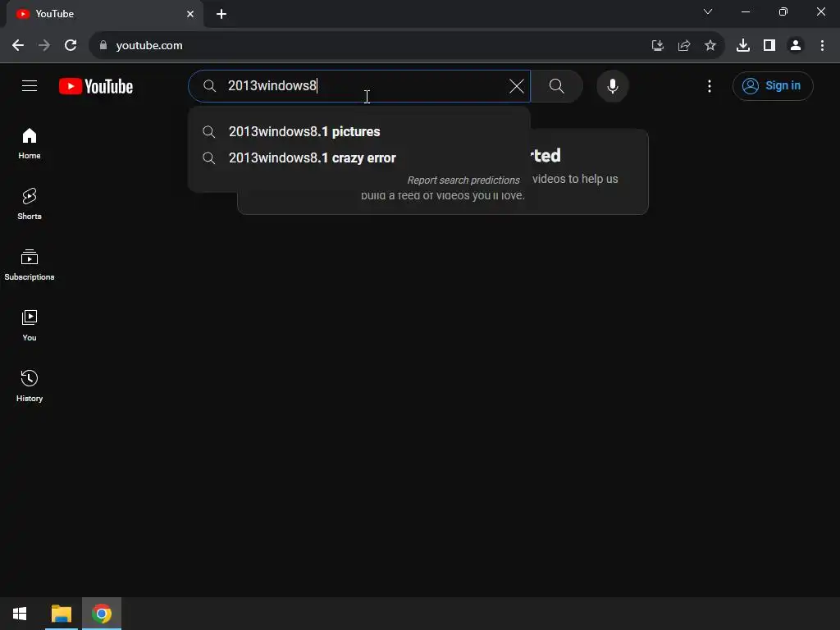840x630 pixels.
Task: Open Chrome three-dot menu
Action: [x=822, y=46]
